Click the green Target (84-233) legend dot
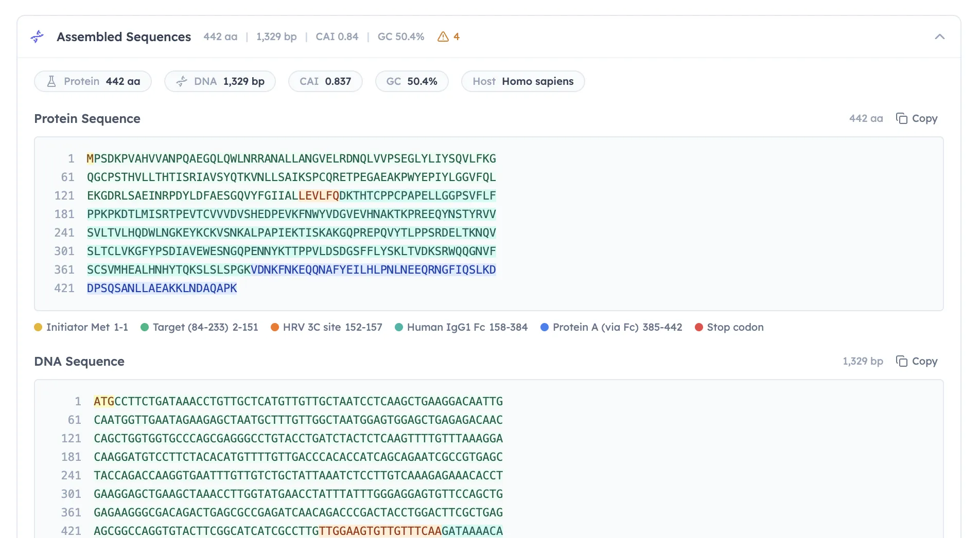 145,327
